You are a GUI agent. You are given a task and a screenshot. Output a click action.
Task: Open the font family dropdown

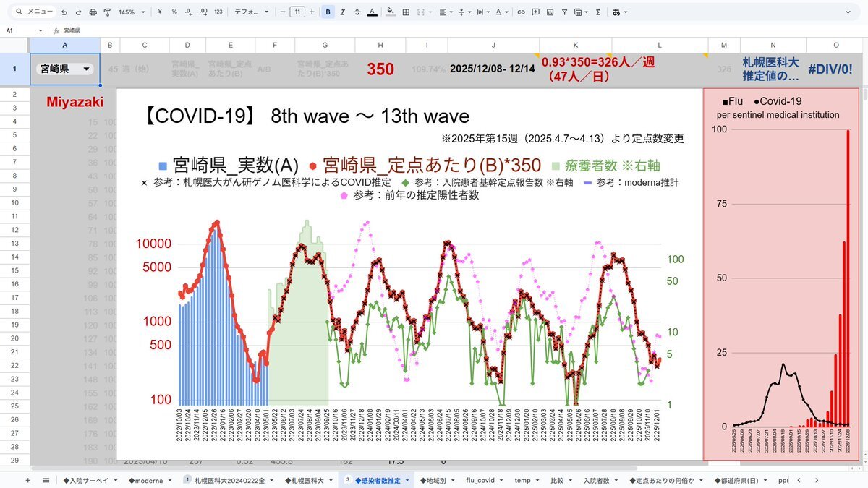(x=252, y=12)
